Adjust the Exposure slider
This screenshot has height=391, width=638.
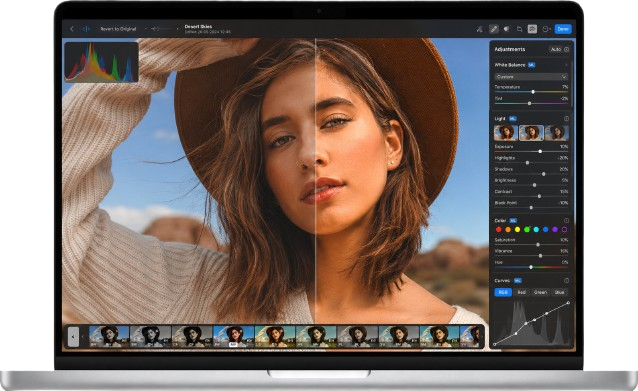pos(531,151)
